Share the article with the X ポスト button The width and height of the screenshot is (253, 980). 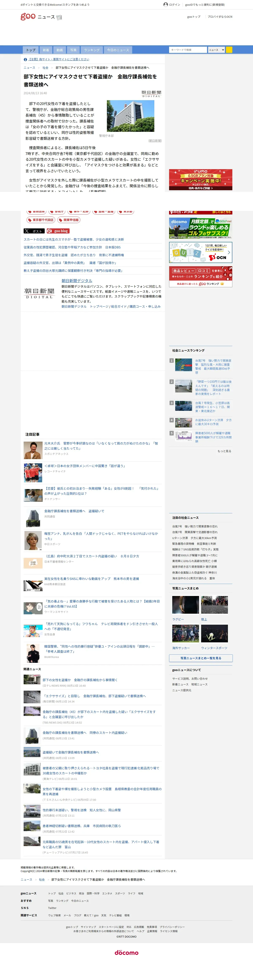34,231
